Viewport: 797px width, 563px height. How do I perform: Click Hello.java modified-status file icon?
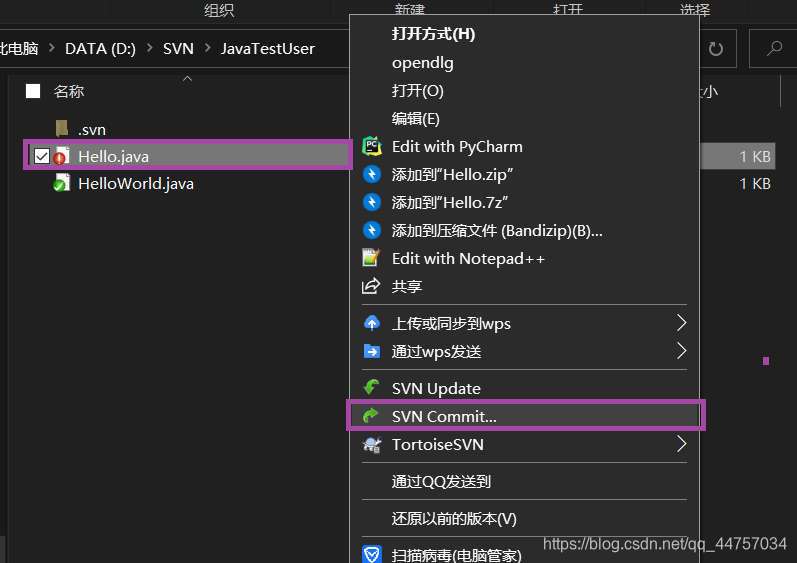click(x=62, y=156)
